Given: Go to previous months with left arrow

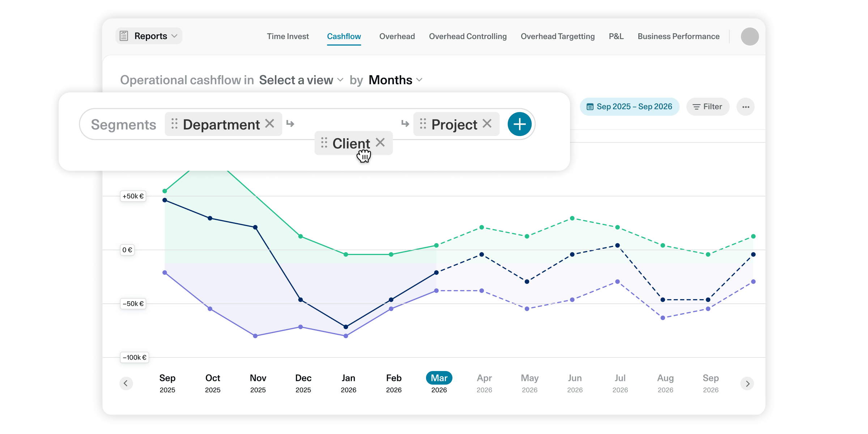Looking at the screenshot, I should click(x=126, y=383).
